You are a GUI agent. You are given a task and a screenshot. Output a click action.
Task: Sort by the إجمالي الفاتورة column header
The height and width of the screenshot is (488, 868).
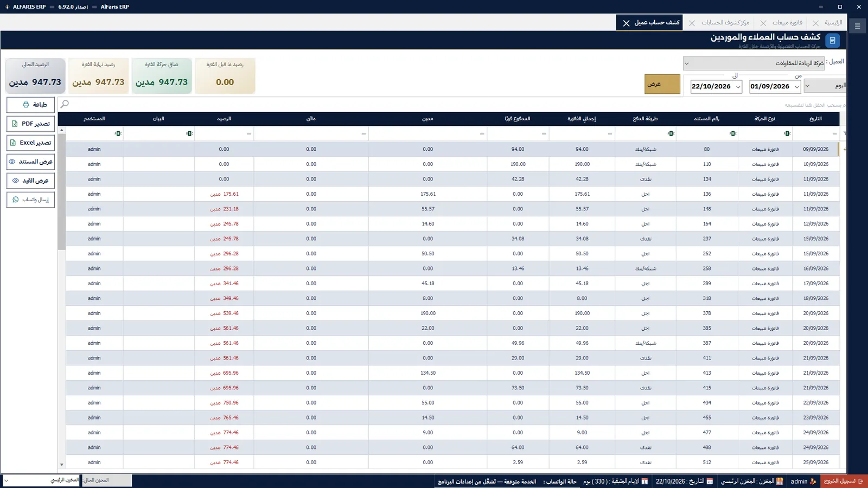582,119
